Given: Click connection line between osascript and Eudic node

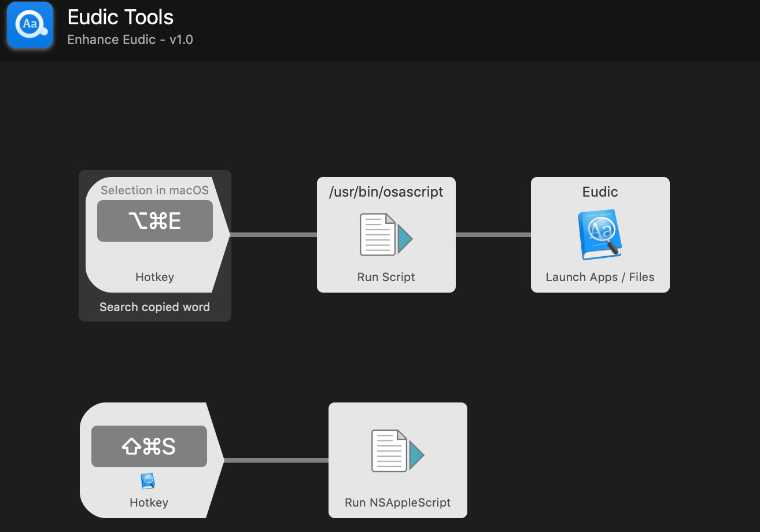Looking at the screenshot, I should click(493, 235).
